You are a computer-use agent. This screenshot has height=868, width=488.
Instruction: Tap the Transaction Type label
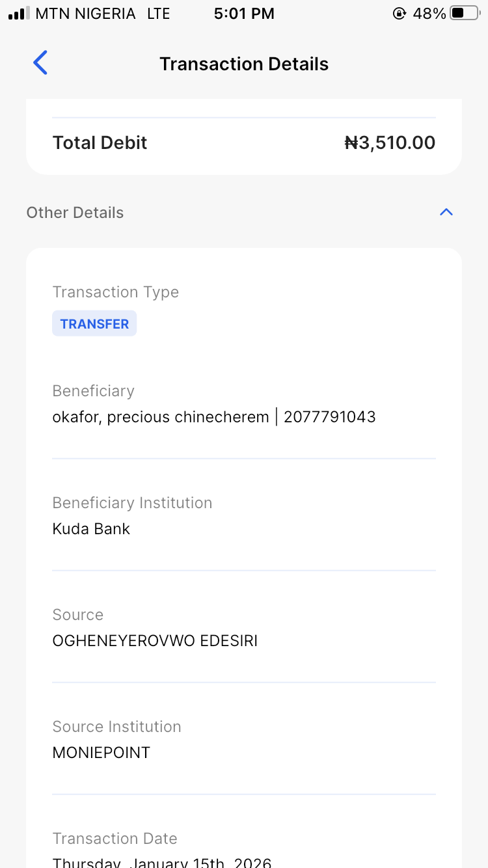(x=115, y=292)
